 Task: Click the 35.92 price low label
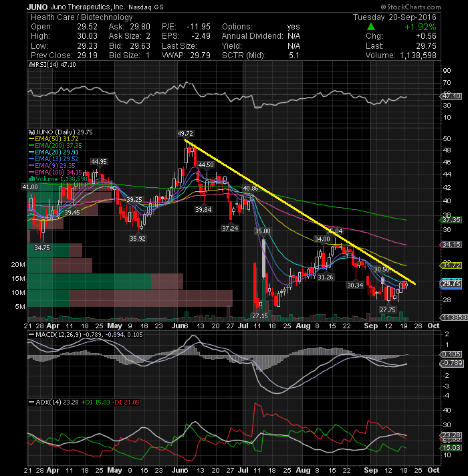tap(138, 239)
